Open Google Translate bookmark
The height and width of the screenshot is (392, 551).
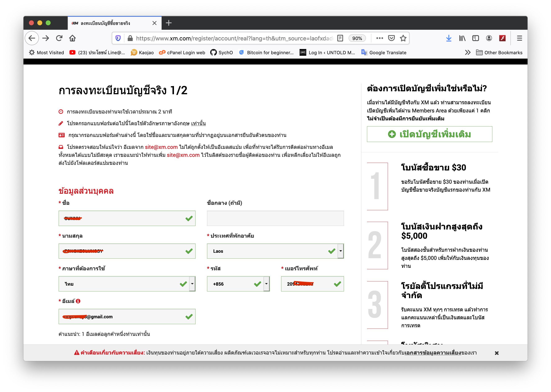384,53
